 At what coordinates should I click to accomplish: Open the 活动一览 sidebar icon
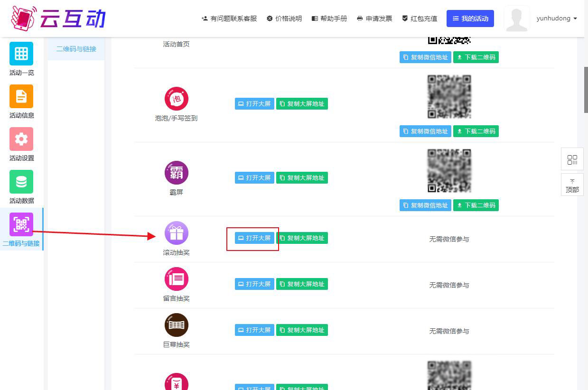pyautogui.click(x=21, y=54)
